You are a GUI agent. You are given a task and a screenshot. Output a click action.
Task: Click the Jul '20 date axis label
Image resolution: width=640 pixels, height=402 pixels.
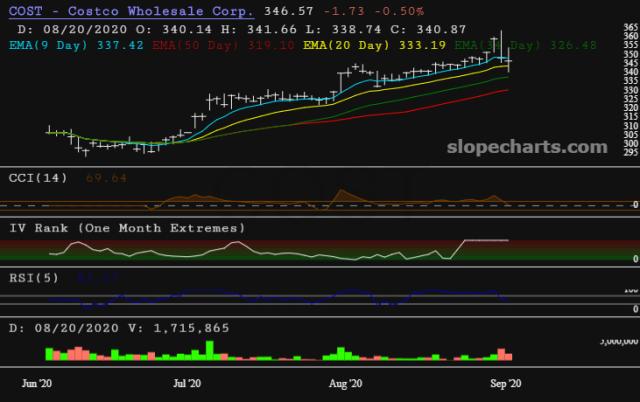tap(188, 382)
